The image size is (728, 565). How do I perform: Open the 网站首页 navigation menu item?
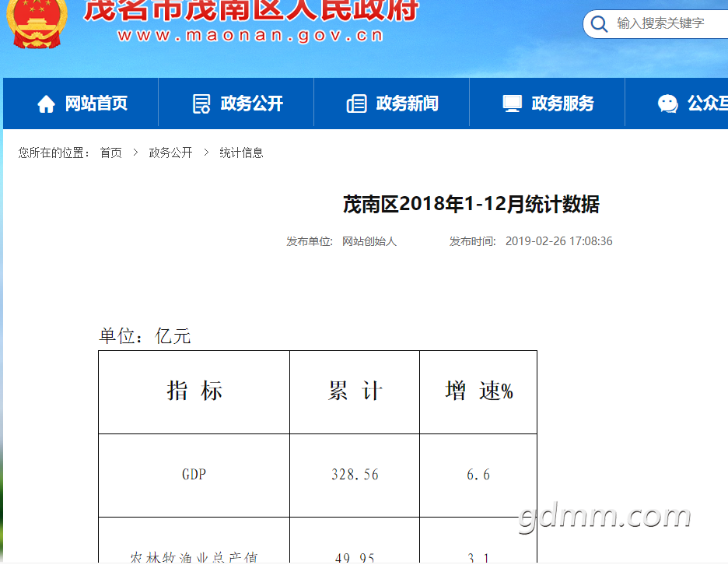click(96, 104)
